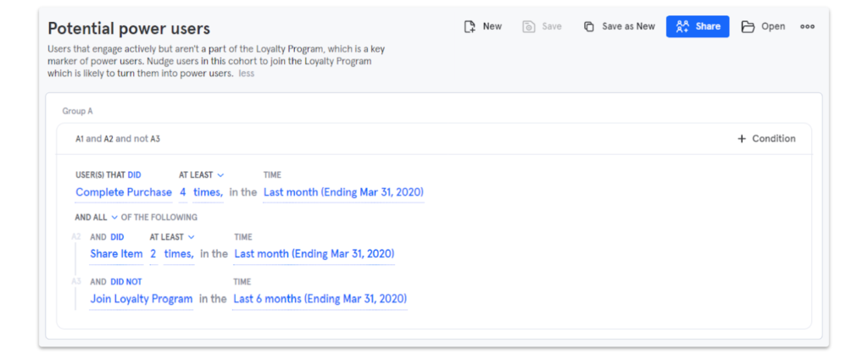Select the A2 condition label

click(x=75, y=237)
